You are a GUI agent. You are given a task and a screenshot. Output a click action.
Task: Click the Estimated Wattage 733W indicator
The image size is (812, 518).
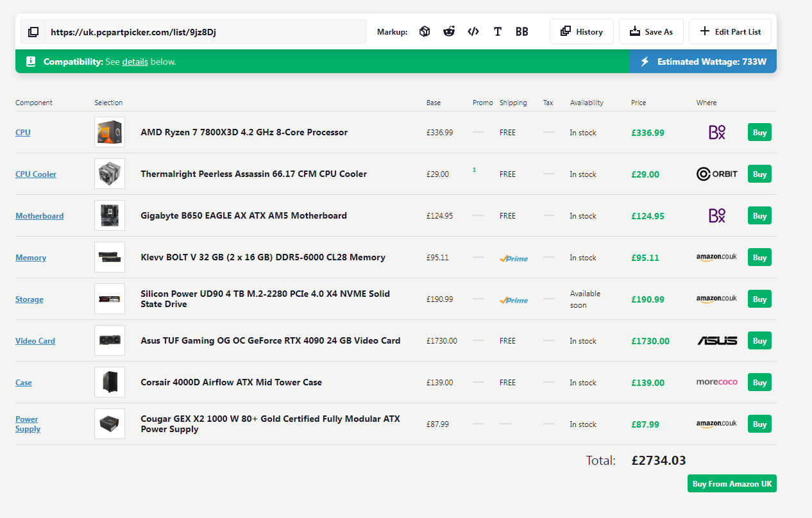coord(703,62)
